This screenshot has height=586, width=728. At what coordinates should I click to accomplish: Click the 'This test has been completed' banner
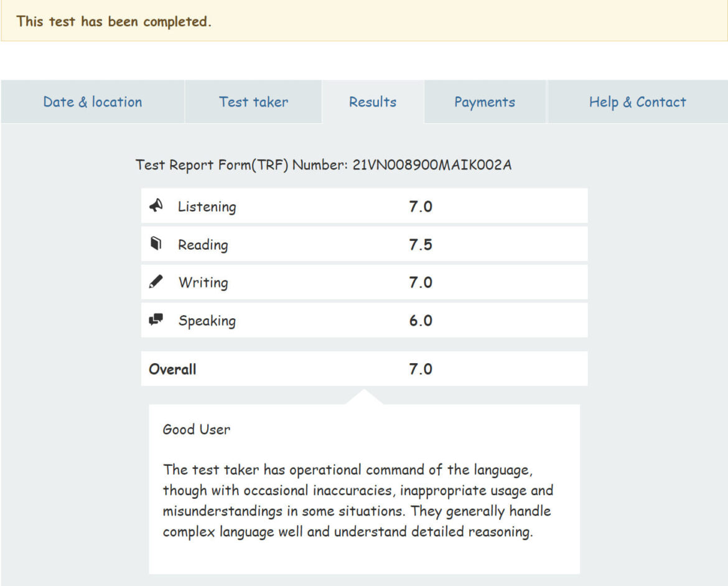pos(114,21)
